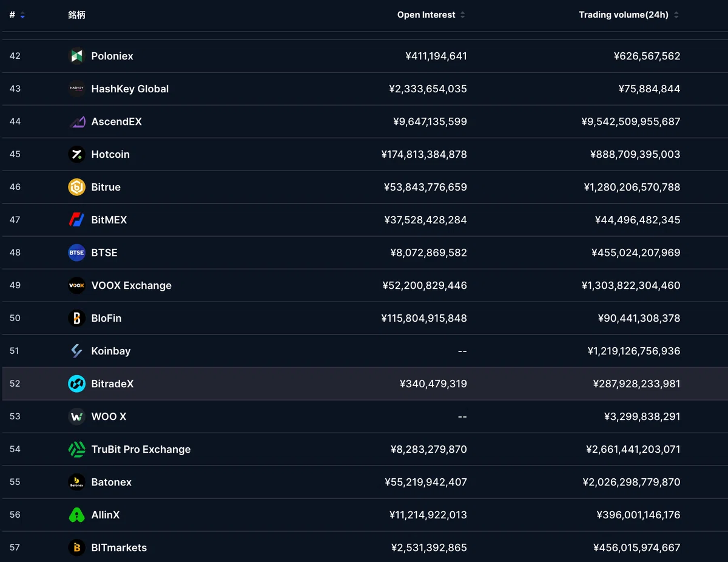
Task: Click the Poloniex exchange logo
Action: pos(76,56)
